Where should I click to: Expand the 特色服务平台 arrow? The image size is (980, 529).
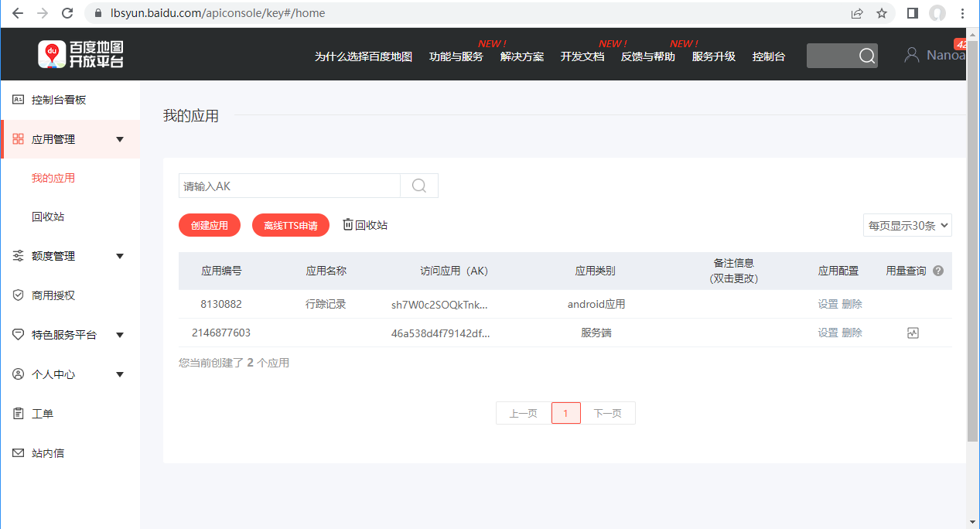click(x=120, y=335)
